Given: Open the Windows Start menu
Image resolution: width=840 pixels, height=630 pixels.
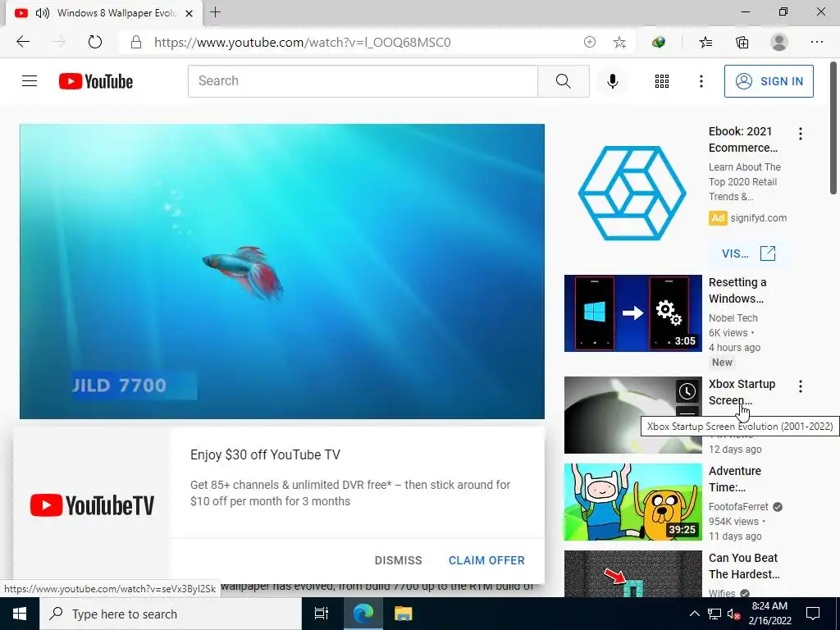Looking at the screenshot, I should pyautogui.click(x=20, y=614).
